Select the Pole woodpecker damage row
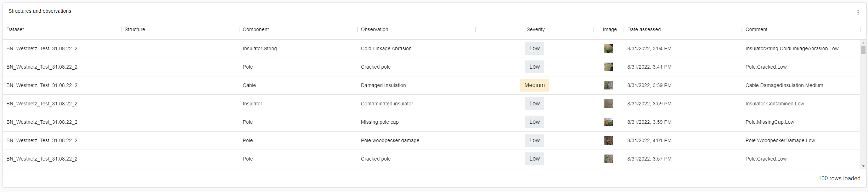Image resolution: width=868 pixels, height=192 pixels. point(390,140)
